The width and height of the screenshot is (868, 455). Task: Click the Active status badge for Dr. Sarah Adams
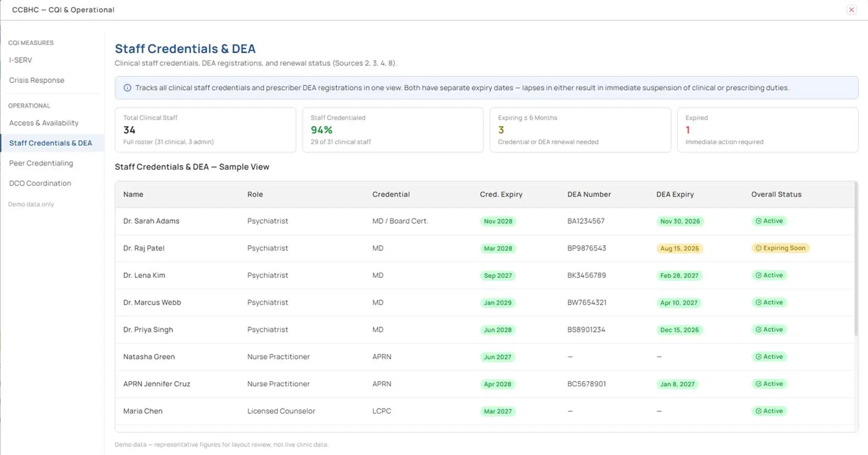click(x=769, y=221)
